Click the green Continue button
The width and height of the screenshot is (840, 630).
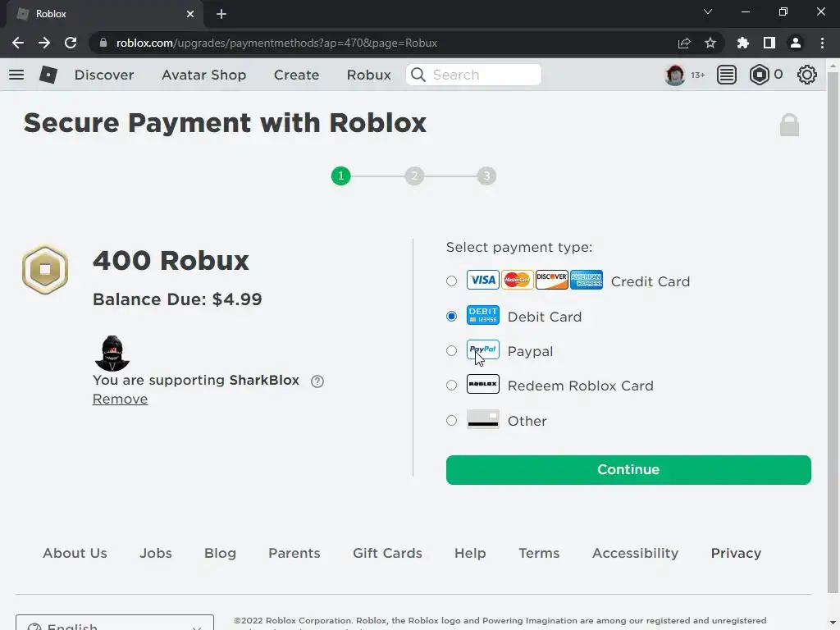click(628, 470)
